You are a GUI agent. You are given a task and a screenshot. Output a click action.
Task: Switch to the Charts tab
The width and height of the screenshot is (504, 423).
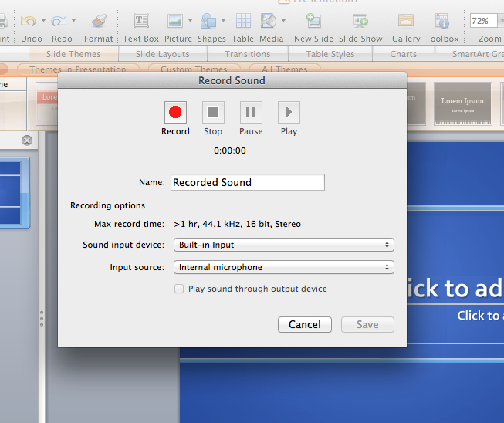click(404, 54)
